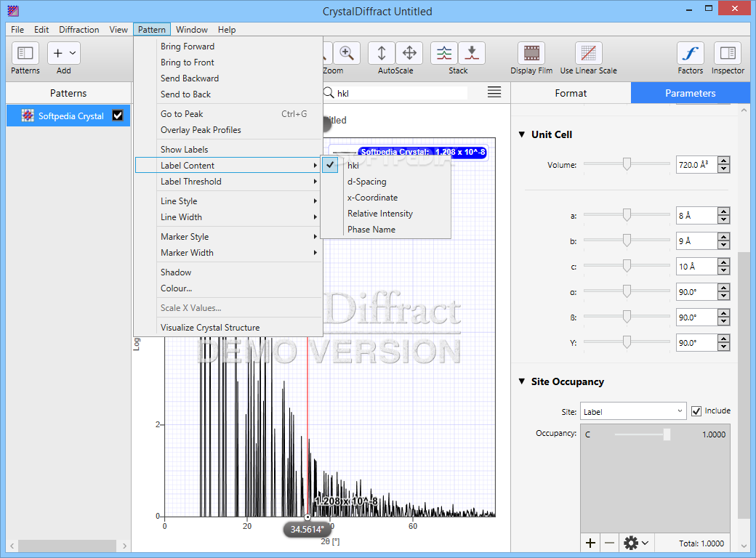Click the search magnifier icon beside hkl
Viewport: 756px width, 558px height.
tap(329, 92)
